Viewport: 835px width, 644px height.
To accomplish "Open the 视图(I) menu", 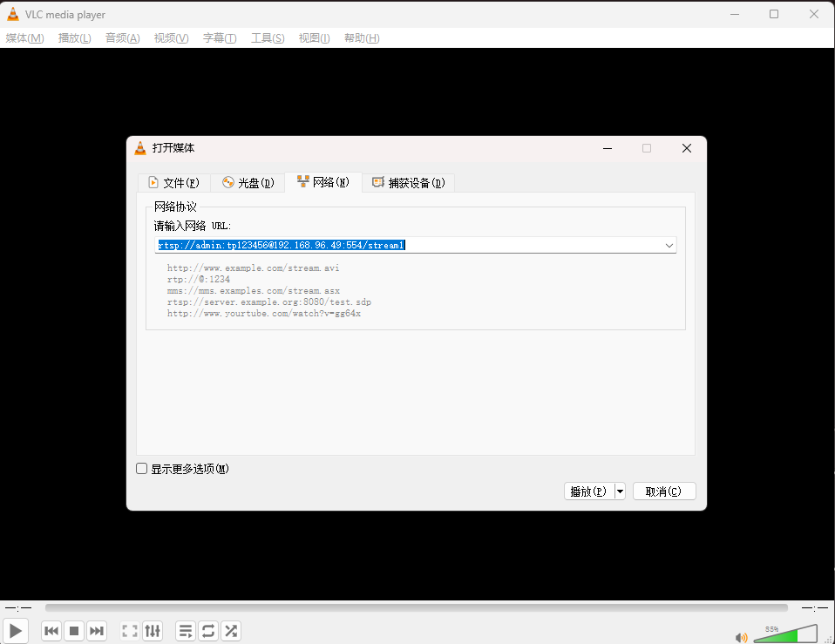I will coord(314,37).
